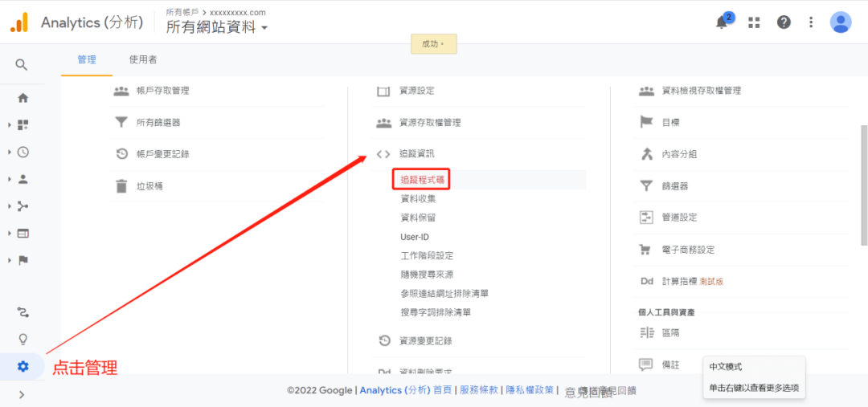
Task: Click the 垃圾桶 trash can icon
Action: [121, 185]
